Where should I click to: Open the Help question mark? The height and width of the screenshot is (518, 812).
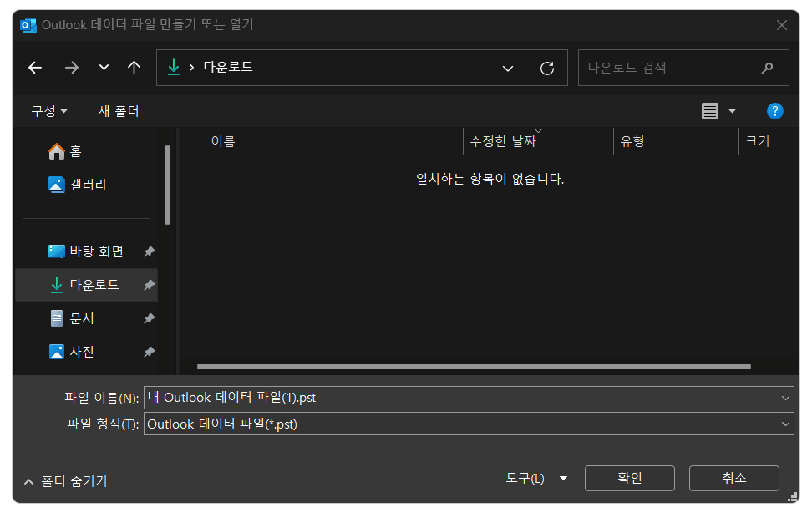774,110
